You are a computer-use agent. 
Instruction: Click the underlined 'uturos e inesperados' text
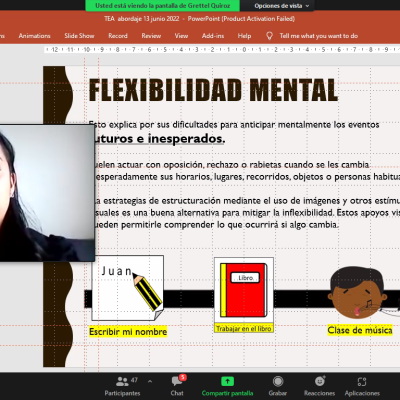(x=159, y=139)
